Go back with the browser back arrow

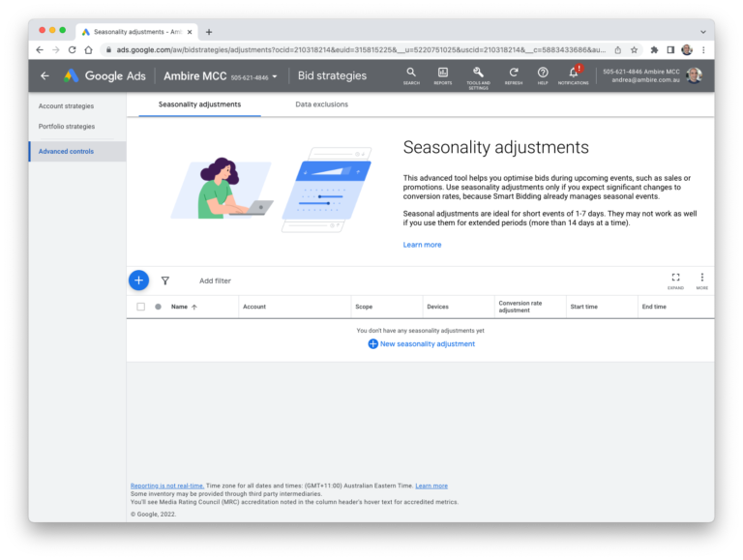(40, 49)
